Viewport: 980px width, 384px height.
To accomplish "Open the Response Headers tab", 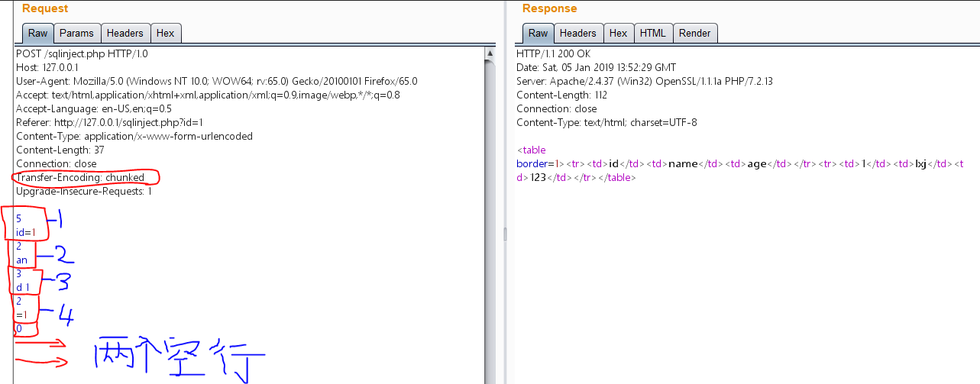I will click(577, 34).
